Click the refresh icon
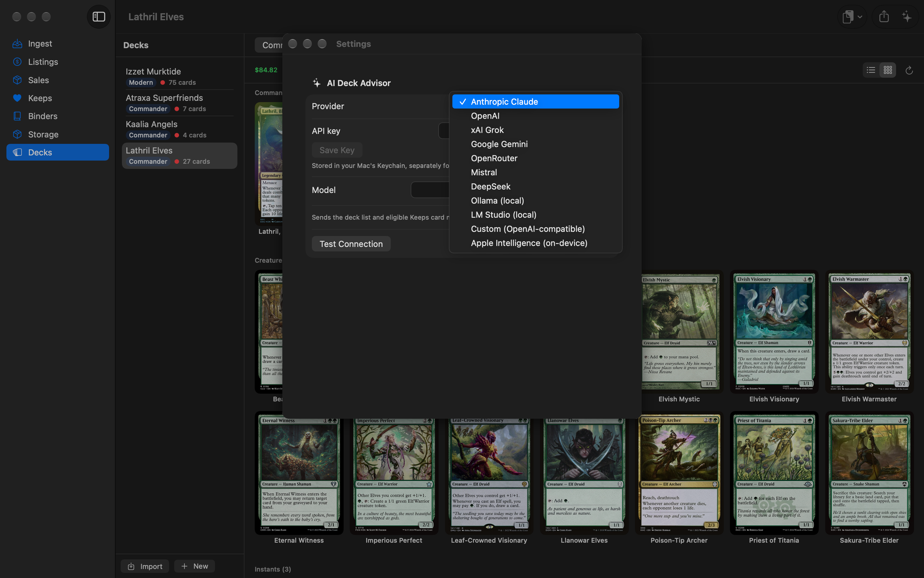The image size is (924, 578). coord(909,70)
